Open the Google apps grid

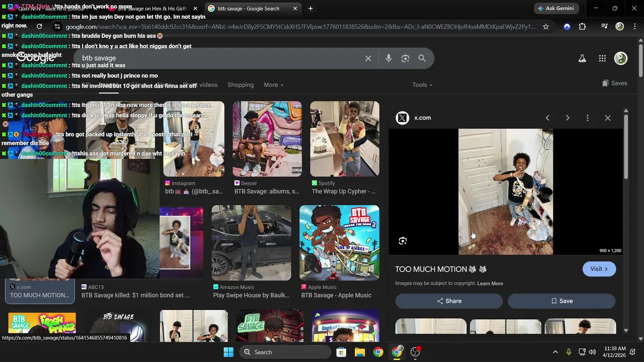[602, 58]
